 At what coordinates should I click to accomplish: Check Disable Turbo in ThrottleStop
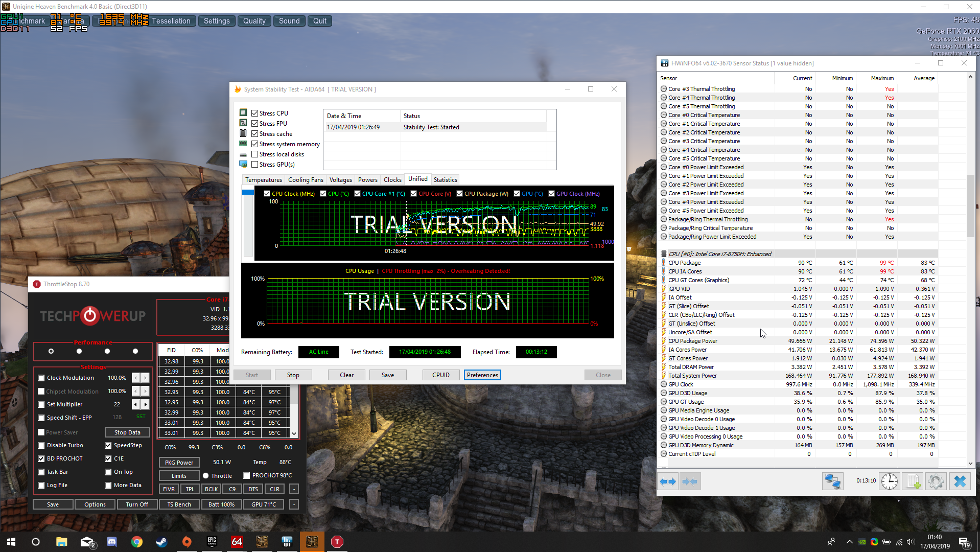41,445
